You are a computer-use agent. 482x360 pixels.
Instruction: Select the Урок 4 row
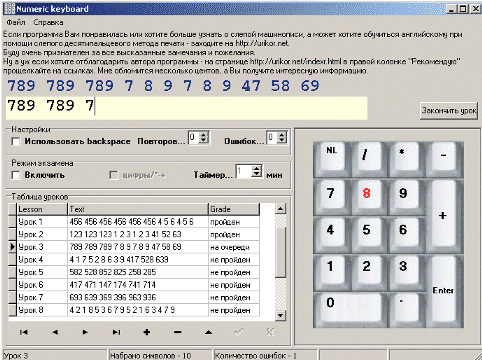tap(134, 260)
